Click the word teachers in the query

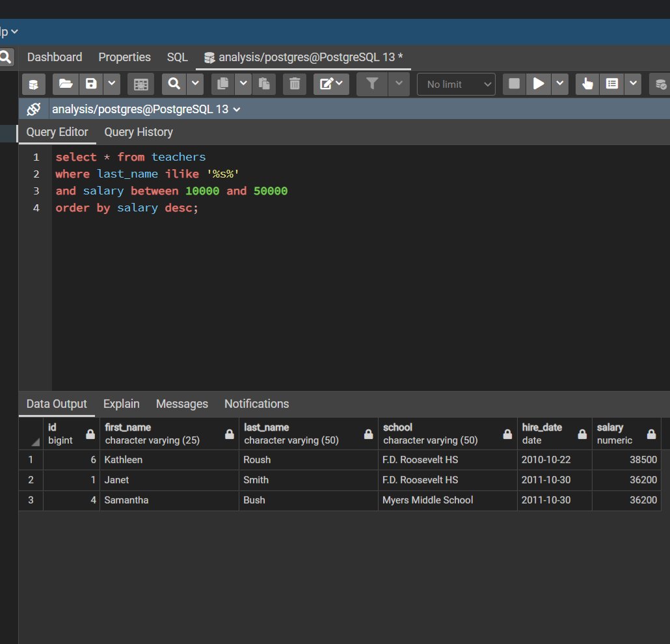coord(179,157)
